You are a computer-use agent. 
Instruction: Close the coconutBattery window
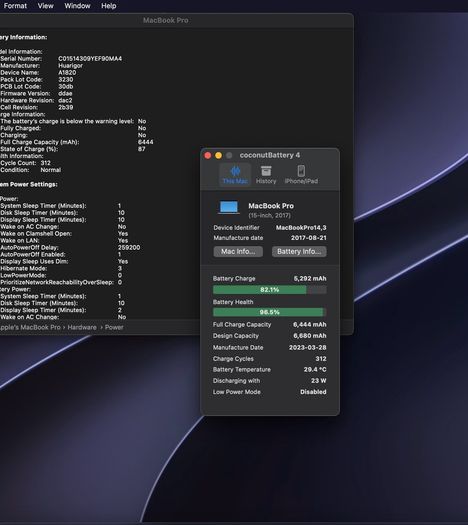point(208,155)
